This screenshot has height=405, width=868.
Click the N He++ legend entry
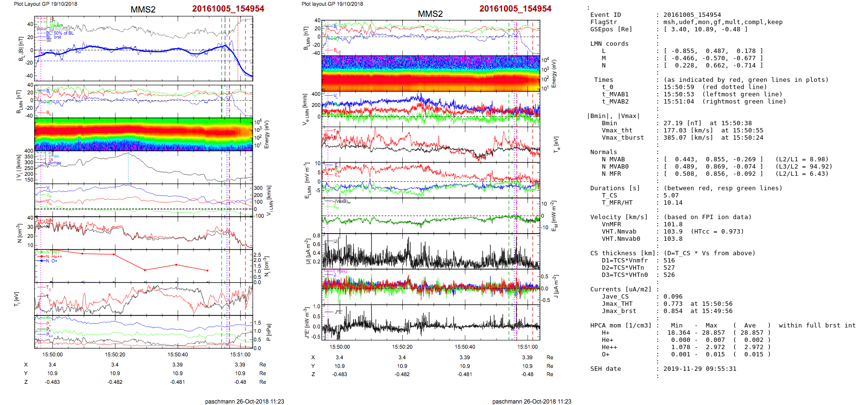[54, 257]
